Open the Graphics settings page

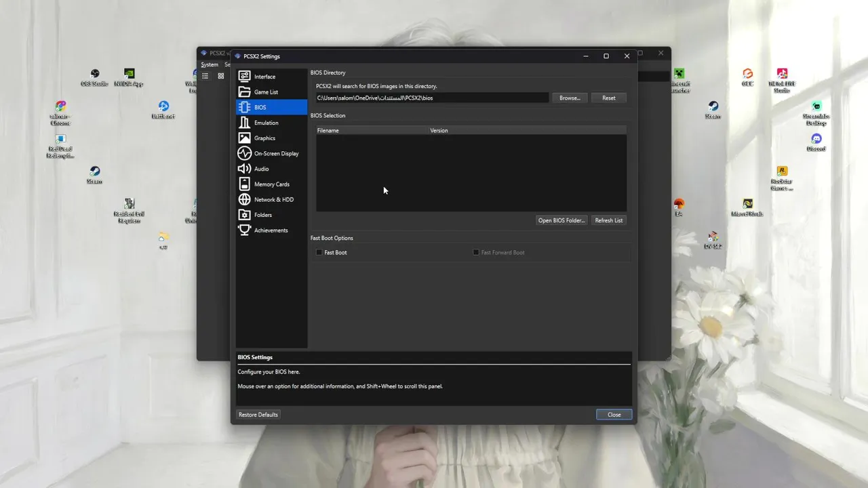point(271,138)
